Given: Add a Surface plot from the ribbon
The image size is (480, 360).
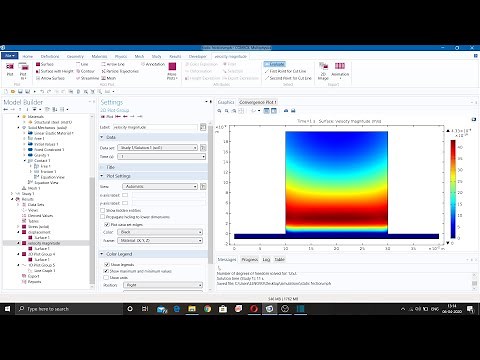Looking at the screenshot, I should coord(45,64).
